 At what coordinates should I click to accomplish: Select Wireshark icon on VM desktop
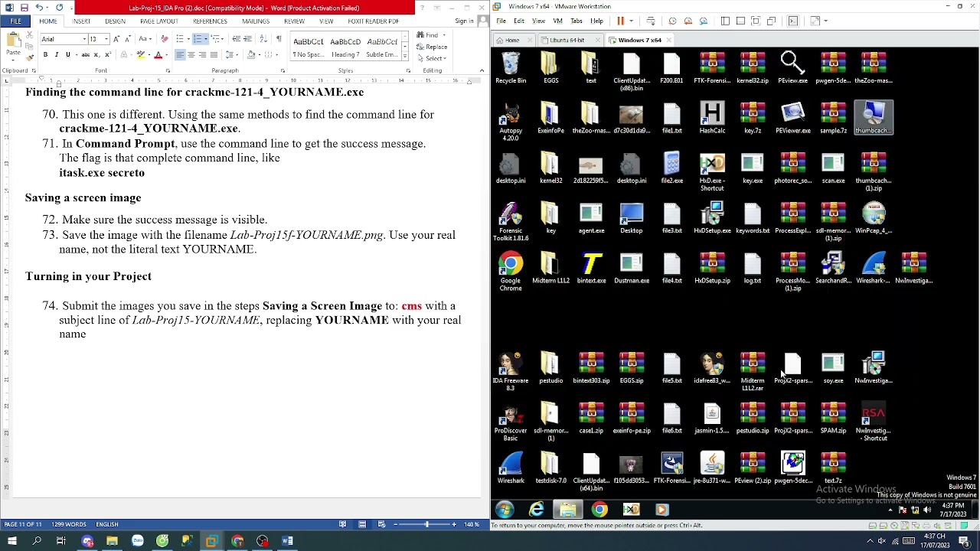click(x=511, y=468)
